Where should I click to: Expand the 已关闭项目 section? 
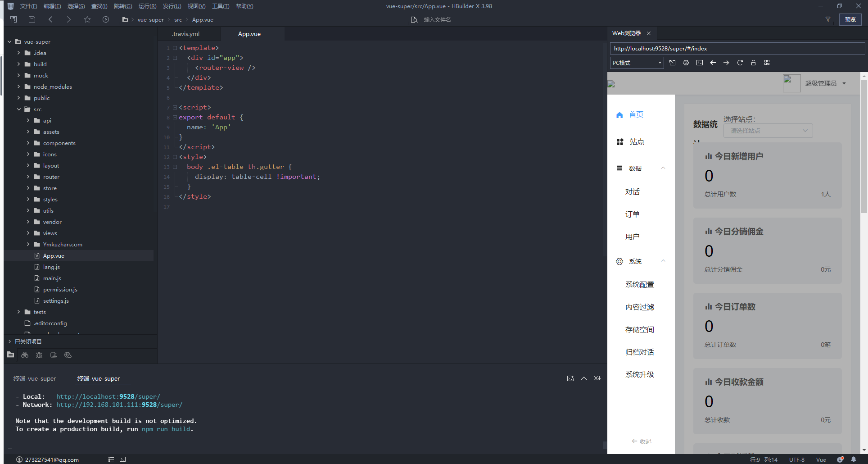(x=10, y=341)
